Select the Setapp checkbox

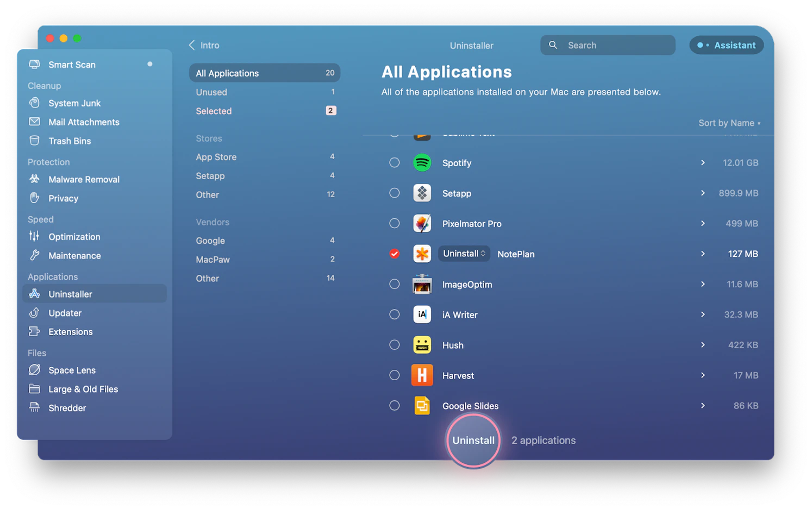(394, 193)
